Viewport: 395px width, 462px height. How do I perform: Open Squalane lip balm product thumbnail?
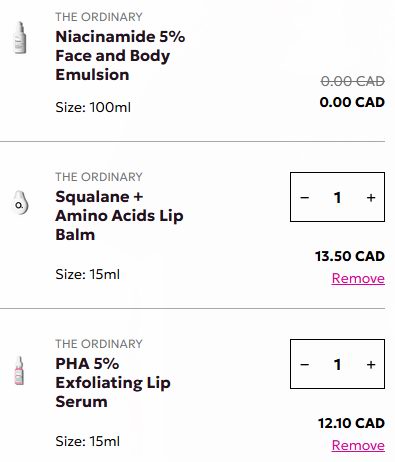(x=20, y=203)
